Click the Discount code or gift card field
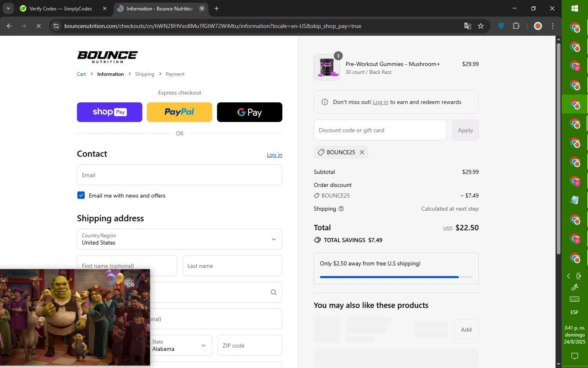 tap(380, 130)
